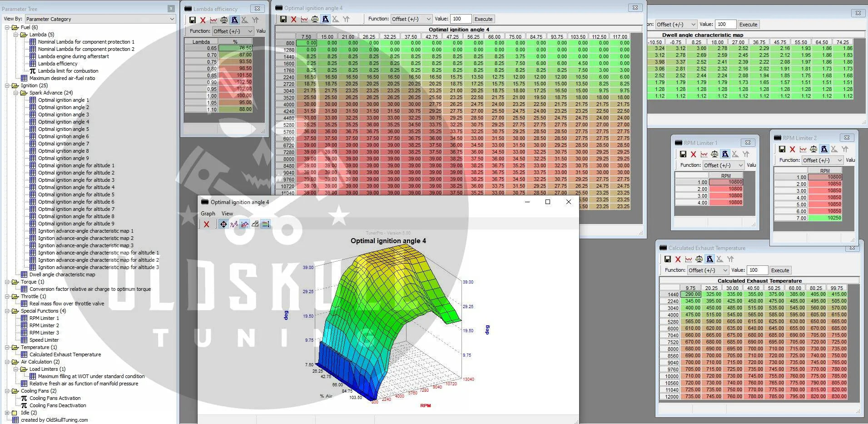Viewport: 868px width, 424px height.
Task: Click the red X icon in 3D graph toolbar
Action: coord(207,224)
